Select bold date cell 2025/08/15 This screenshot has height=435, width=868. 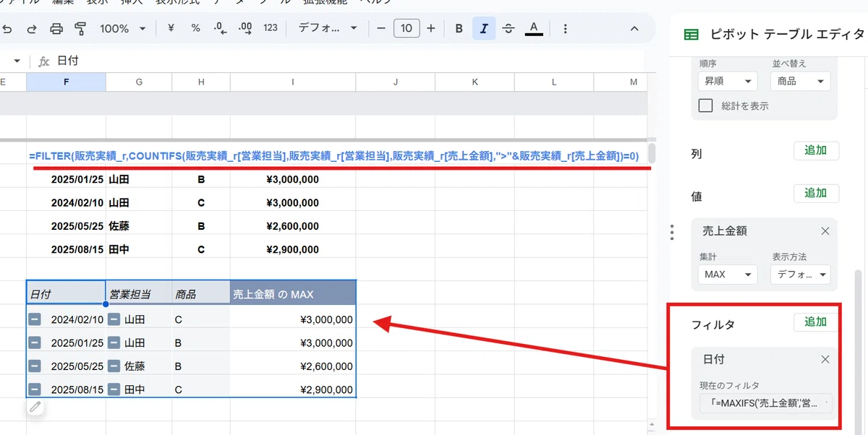[x=66, y=250]
